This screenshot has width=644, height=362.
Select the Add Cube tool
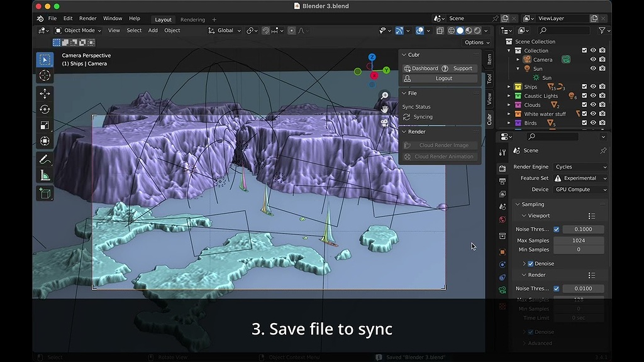[45, 194]
